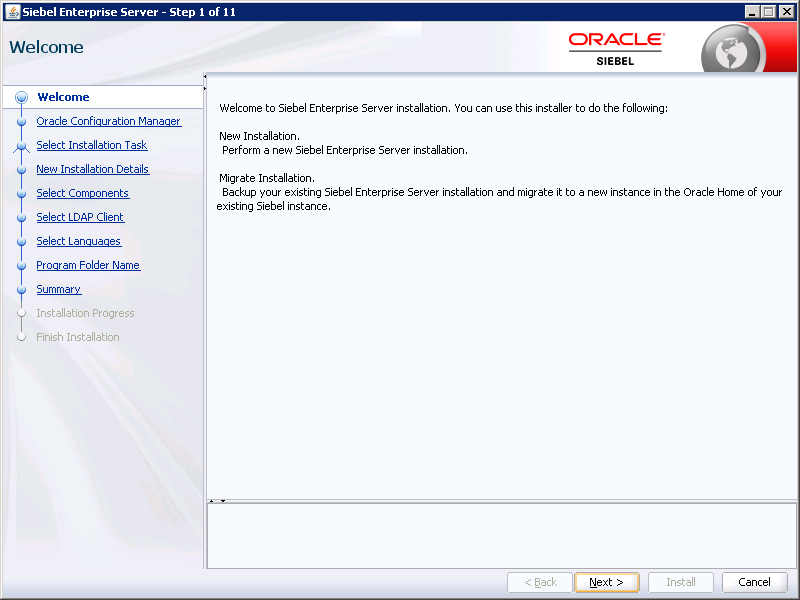The image size is (800, 600).
Task: Click the up arrow on message pane divider
Action: coord(212,501)
